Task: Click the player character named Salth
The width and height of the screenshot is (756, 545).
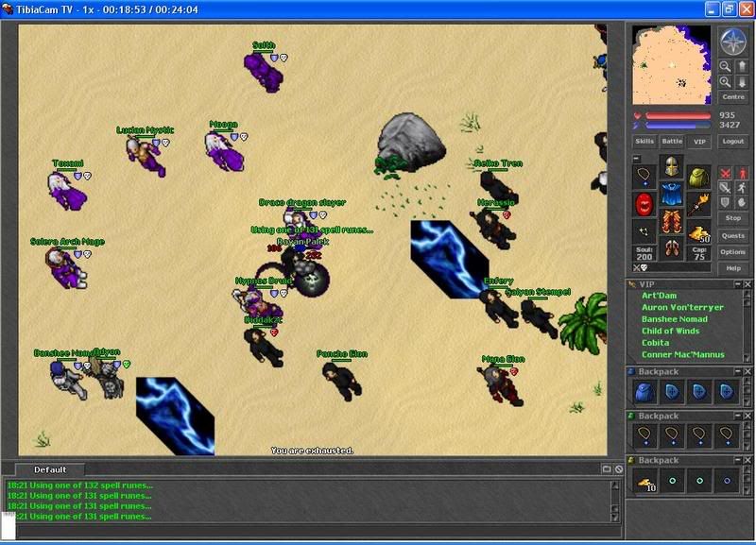Action: coord(264,72)
